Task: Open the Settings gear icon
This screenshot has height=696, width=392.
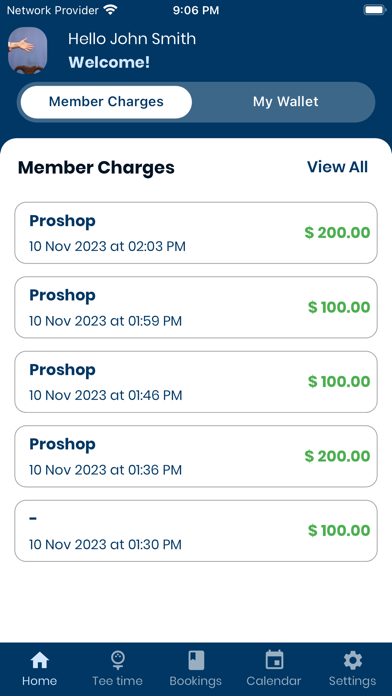Action: click(x=352, y=660)
